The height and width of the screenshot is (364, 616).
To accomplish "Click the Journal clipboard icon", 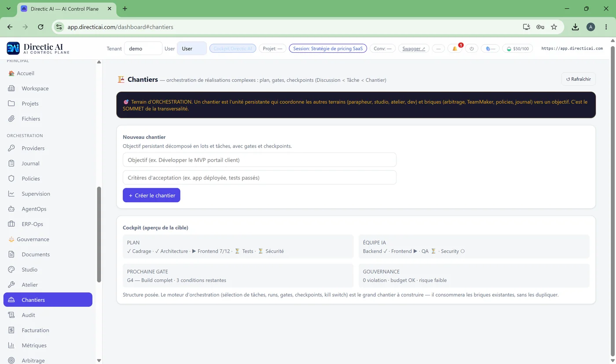I will 12,164.
